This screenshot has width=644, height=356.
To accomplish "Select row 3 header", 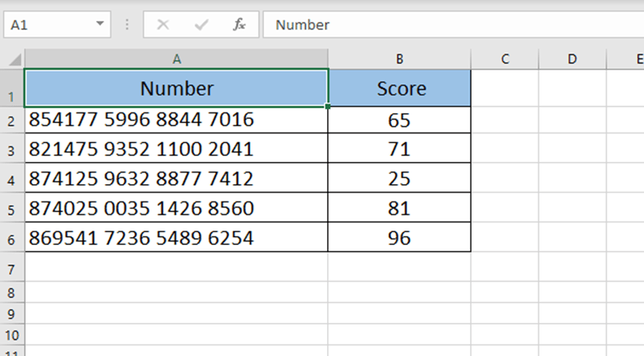I will click(x=12, y=148).
